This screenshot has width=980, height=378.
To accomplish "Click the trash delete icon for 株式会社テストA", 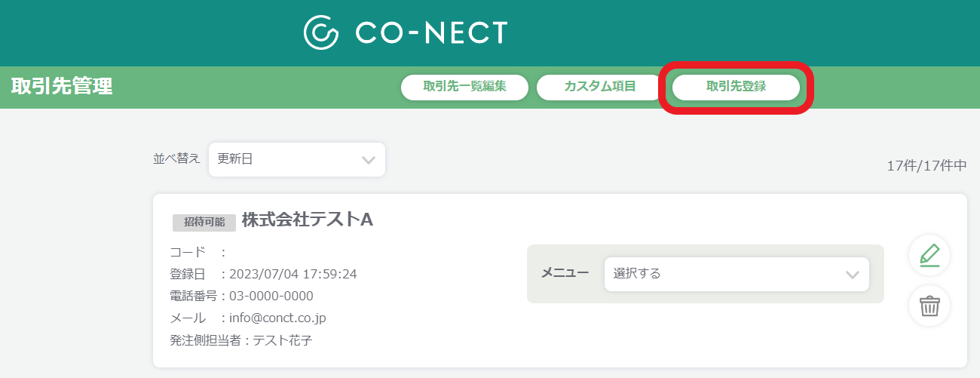I will pyautogui.click(x=929, y=306).
